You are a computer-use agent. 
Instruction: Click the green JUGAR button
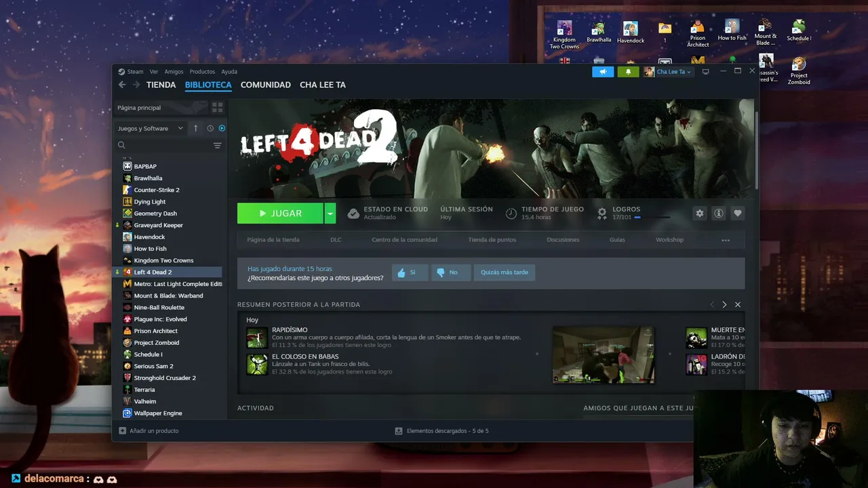coord(281,213)
